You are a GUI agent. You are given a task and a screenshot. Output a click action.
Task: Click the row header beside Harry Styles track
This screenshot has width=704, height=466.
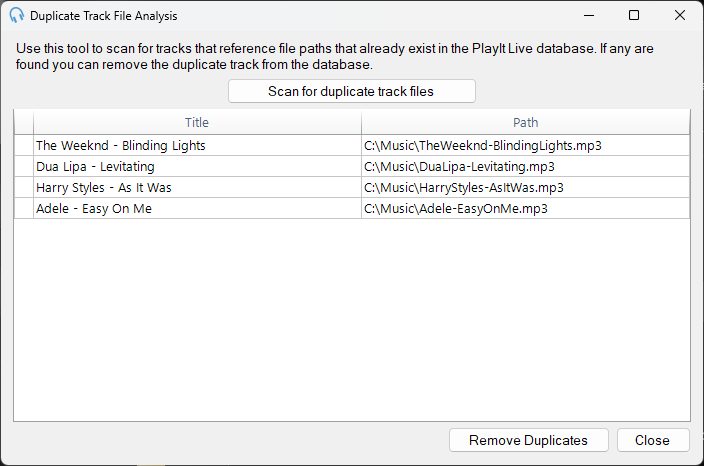tap(24, 187)
